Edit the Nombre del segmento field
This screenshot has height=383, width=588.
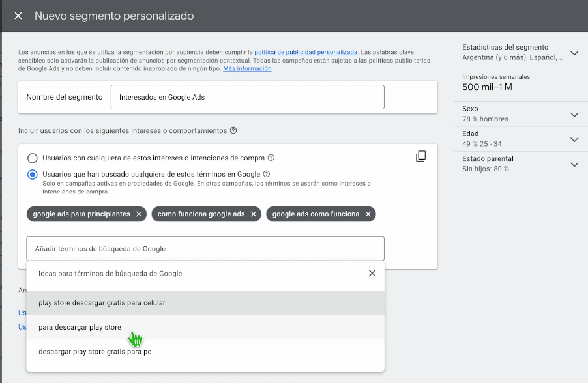coord(248,97)
